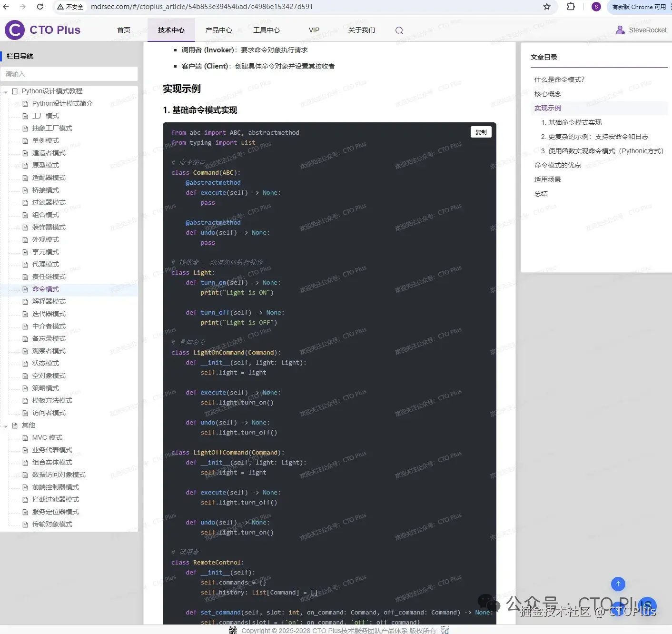The height and width of the screenshot is (634, 672).
Task: Open the 工具中心 menu item
Action: click(x=266, y=30)
